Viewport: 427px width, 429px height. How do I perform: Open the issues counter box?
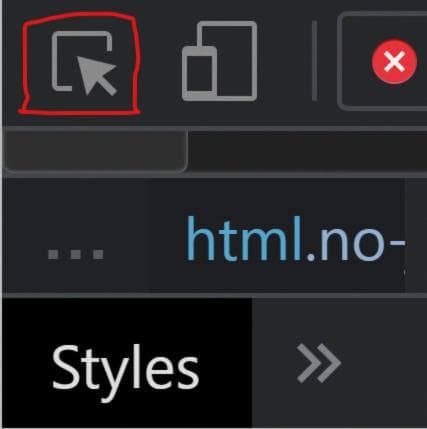(382, 61)
